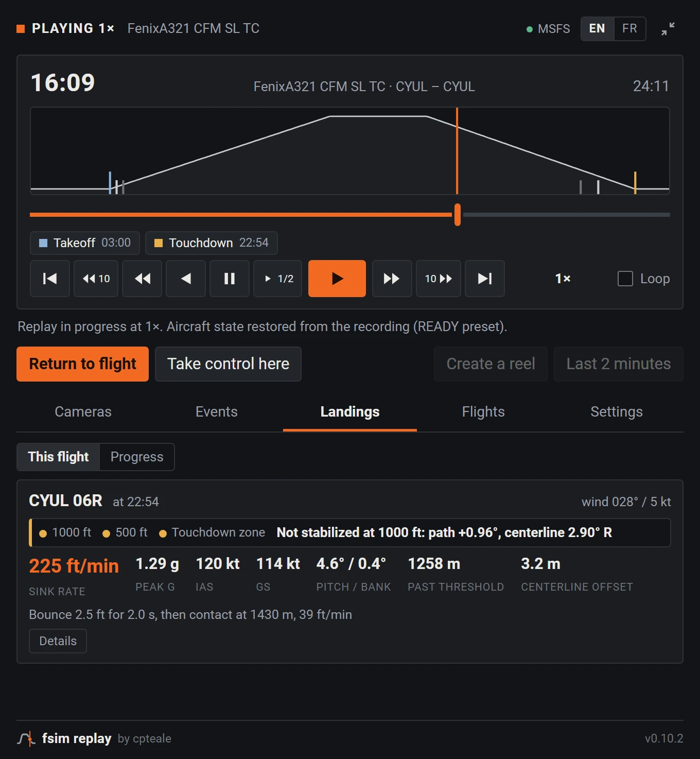Click the orange timeline scrubber handle
The width and height of the screenshot is (700, 759).
tap(457, 215)
